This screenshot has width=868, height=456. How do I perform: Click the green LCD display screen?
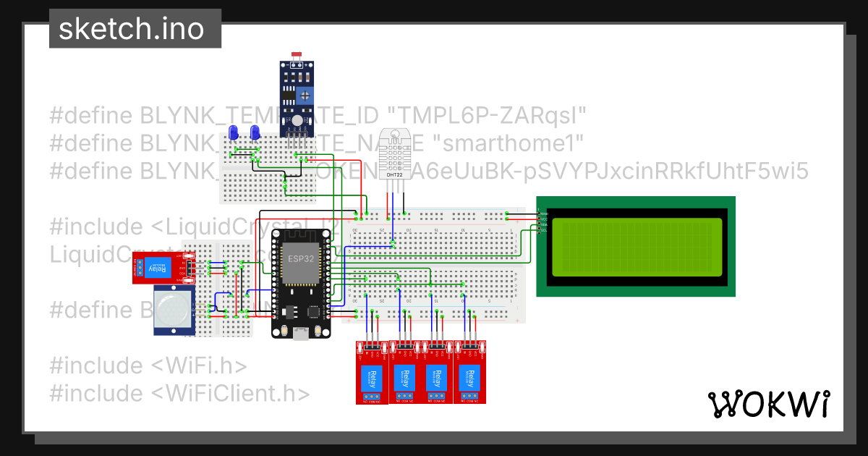(x=636, y=246)
